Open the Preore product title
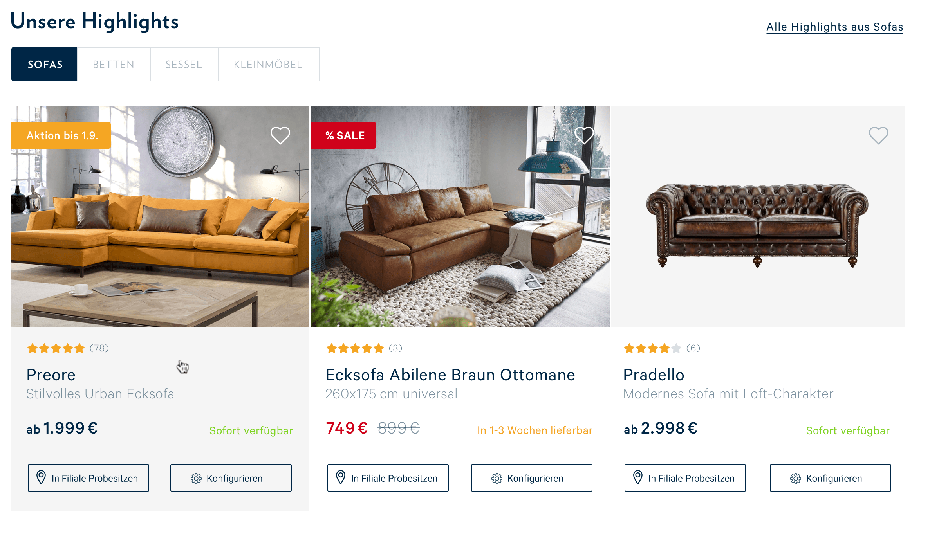The width and height of the screenshot is (930, 560). click(x=51, y=375)
